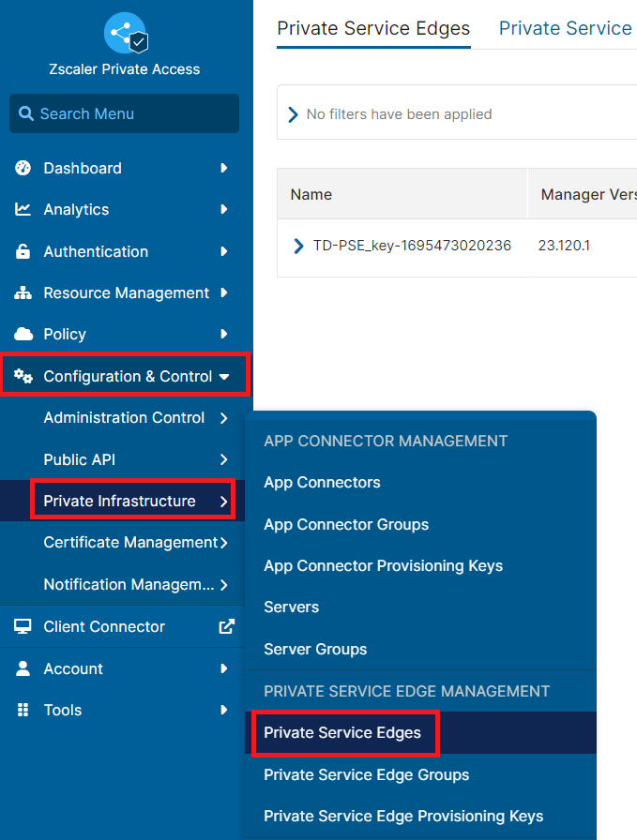Viewport: 637px width, 840px height.
Task: Select App Connector Provisioning Keys
Action: tap(383, 566)
